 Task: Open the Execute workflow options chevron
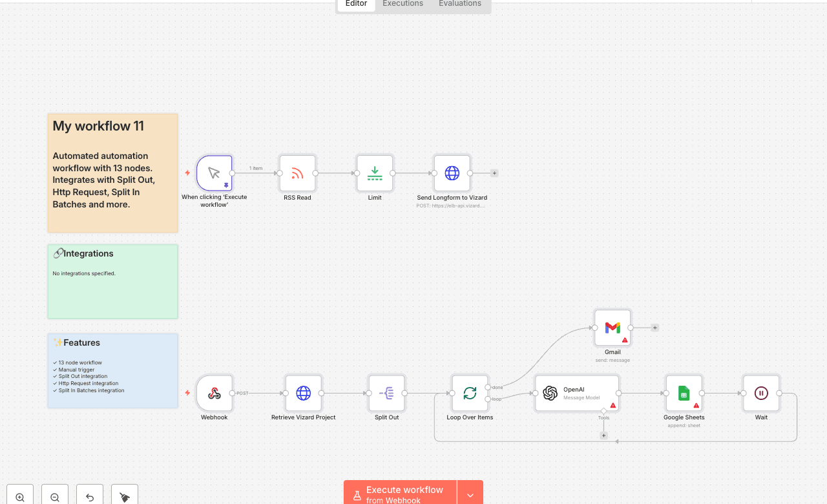coord(470,494)
